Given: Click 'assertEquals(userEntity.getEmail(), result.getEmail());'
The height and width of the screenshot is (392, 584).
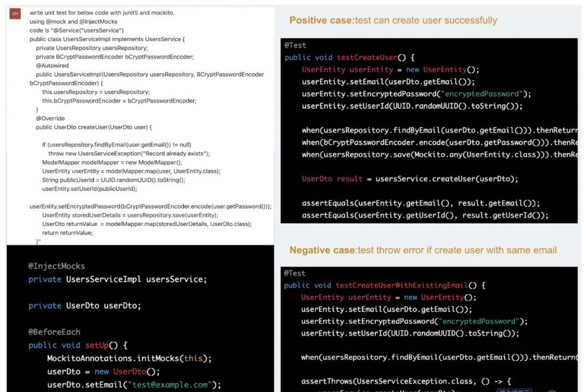Looking at the screenshot, I should pyautogui.click(x=421, y=203).
